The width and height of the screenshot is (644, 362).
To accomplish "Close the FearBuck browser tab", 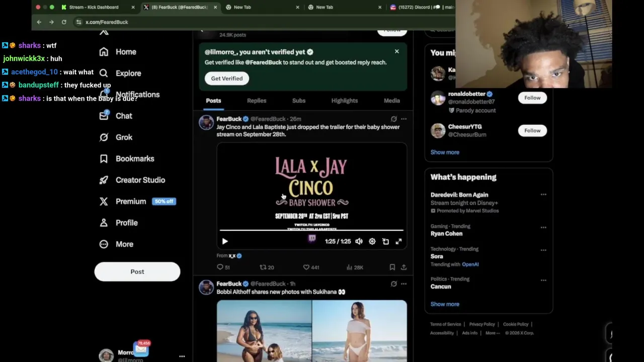I will point(215,7).
